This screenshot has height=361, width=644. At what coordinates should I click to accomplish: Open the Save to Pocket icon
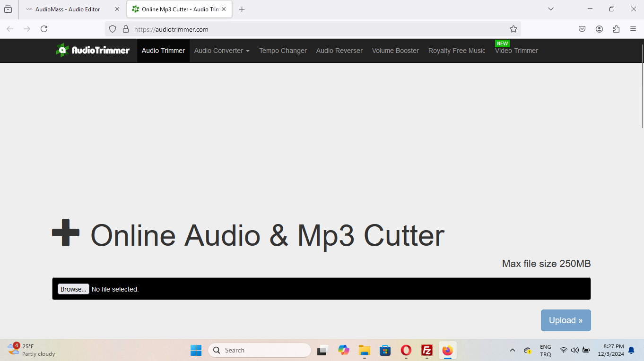point(582,29)
